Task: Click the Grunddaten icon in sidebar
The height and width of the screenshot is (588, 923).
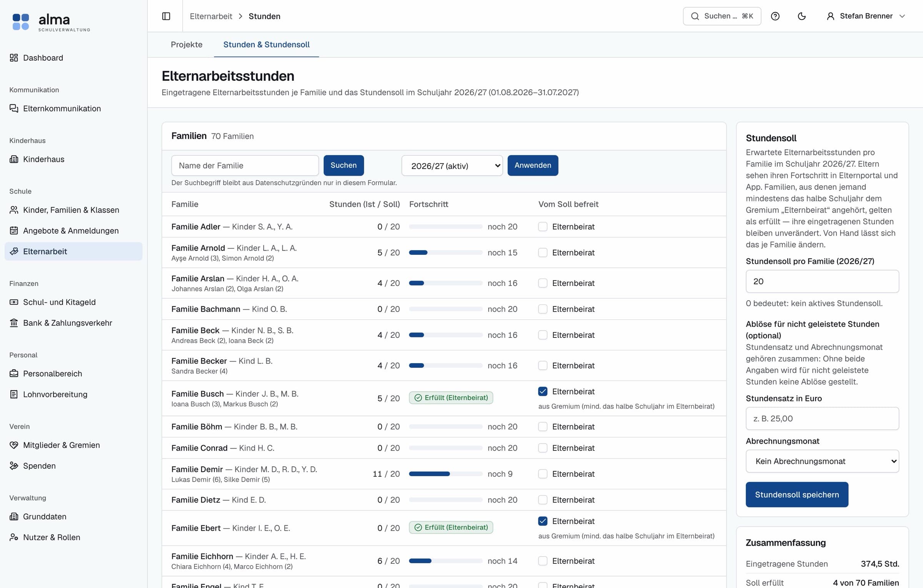Action: (14, 517)
